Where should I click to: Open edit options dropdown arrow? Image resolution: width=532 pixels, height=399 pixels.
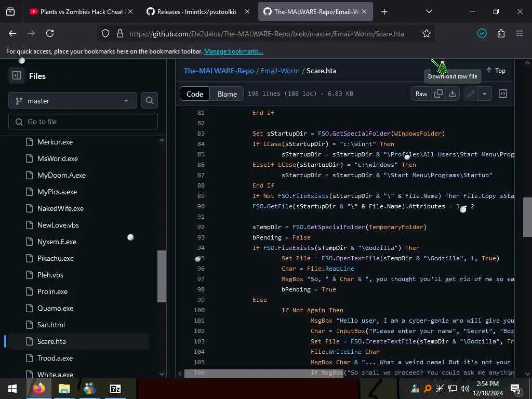pyautogui.click(x=485, y=94)
